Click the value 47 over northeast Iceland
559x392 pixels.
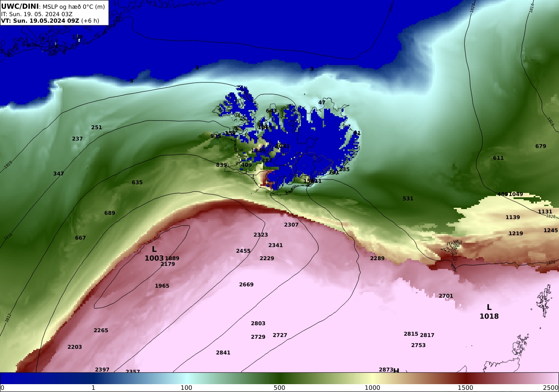point(322,103)
